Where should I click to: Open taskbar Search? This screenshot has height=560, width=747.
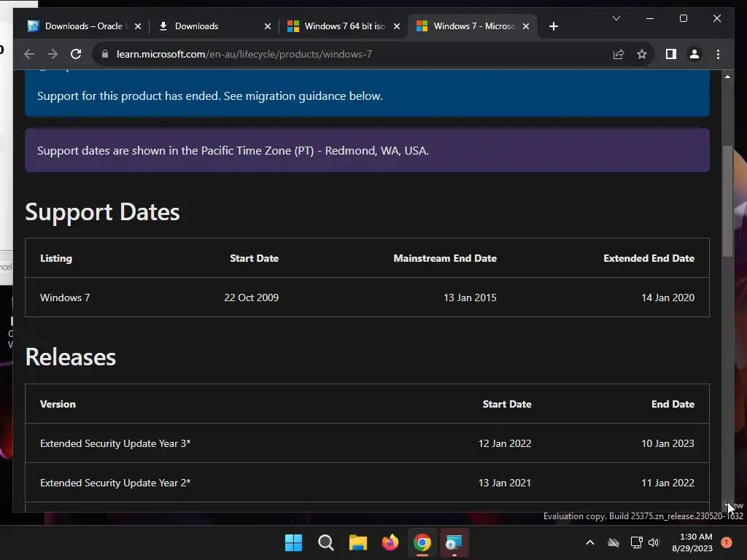click(326, 542)
